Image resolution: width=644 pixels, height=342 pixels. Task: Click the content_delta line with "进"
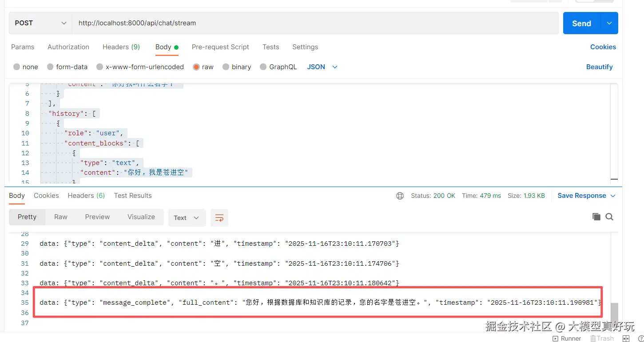click(219, 244)
